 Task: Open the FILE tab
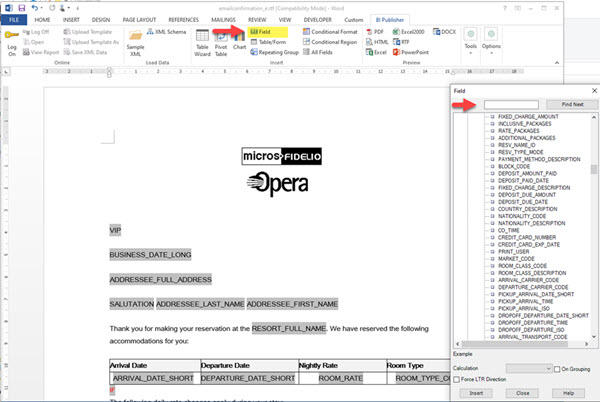coord(14,20)
